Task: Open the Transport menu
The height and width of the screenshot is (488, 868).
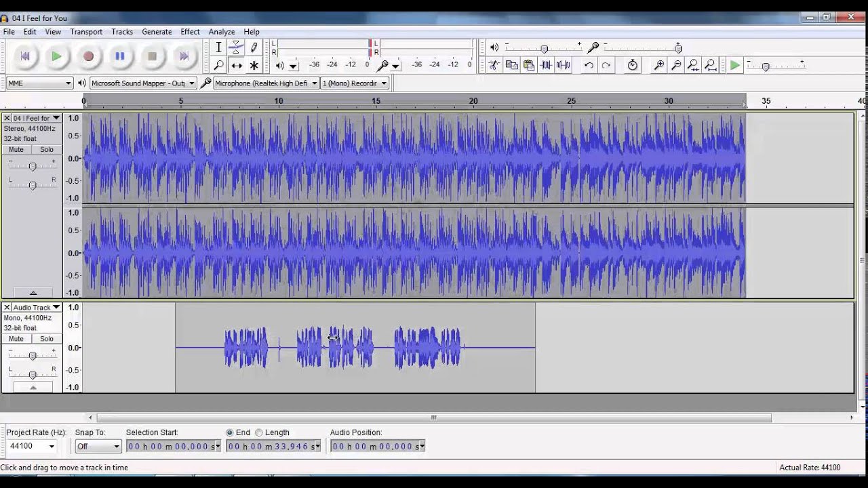Action: (86, 32)
